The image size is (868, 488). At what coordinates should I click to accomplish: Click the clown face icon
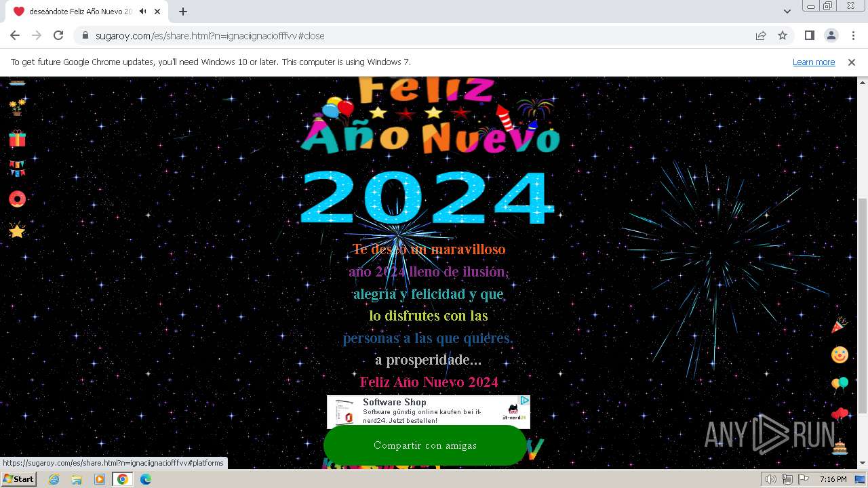(840, 354)
